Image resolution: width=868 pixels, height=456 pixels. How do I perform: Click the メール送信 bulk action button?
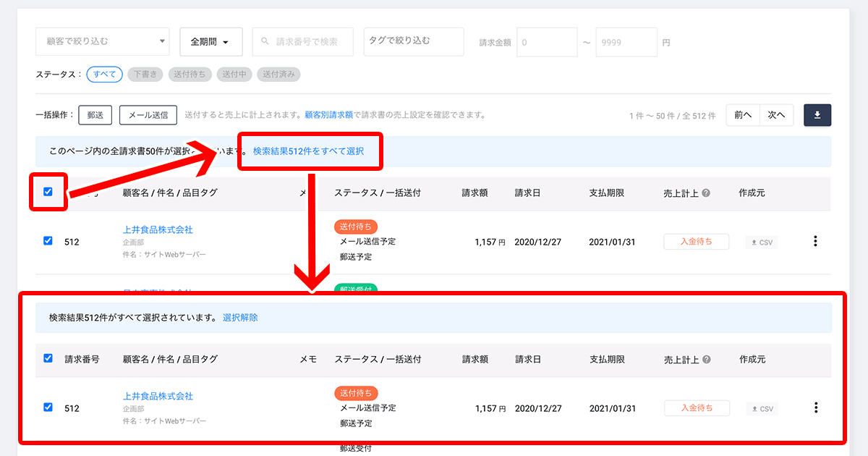(x=148, y=115)
